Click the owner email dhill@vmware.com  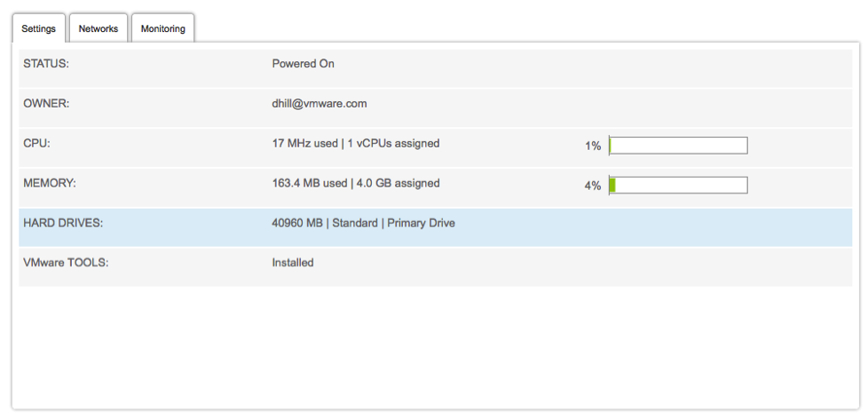[320, 104]
